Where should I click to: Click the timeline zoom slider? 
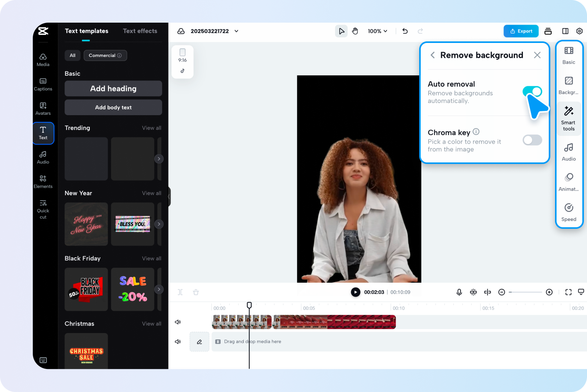coord(525,292)
